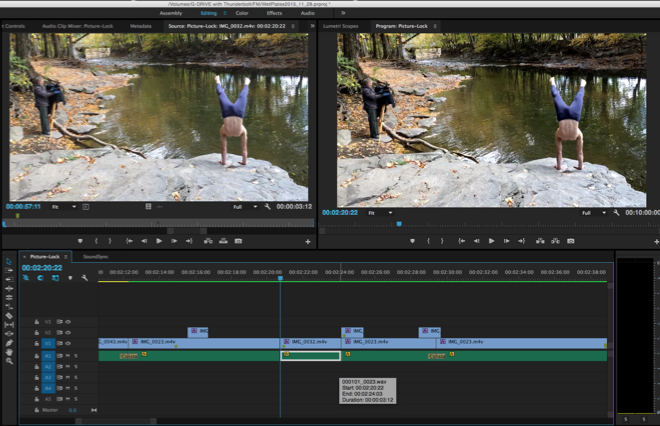
Task: Go to Out point in Source monitor
Action: (189, 241)
